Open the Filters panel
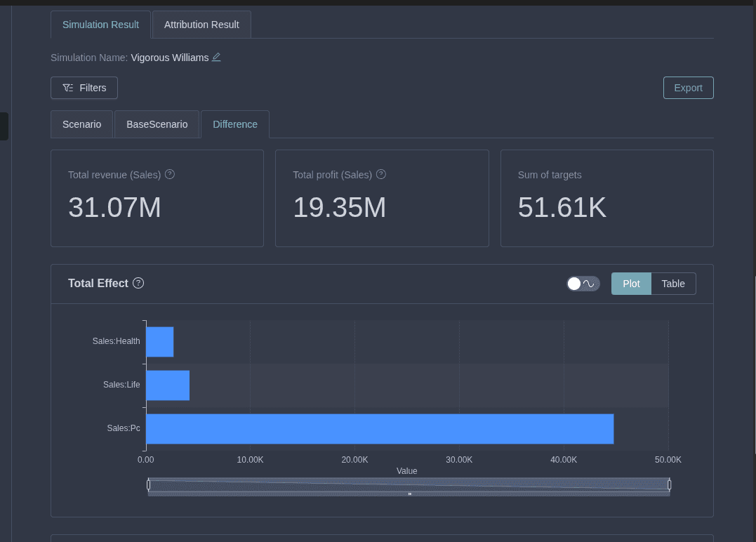756x542 pixels. [84, 88]
